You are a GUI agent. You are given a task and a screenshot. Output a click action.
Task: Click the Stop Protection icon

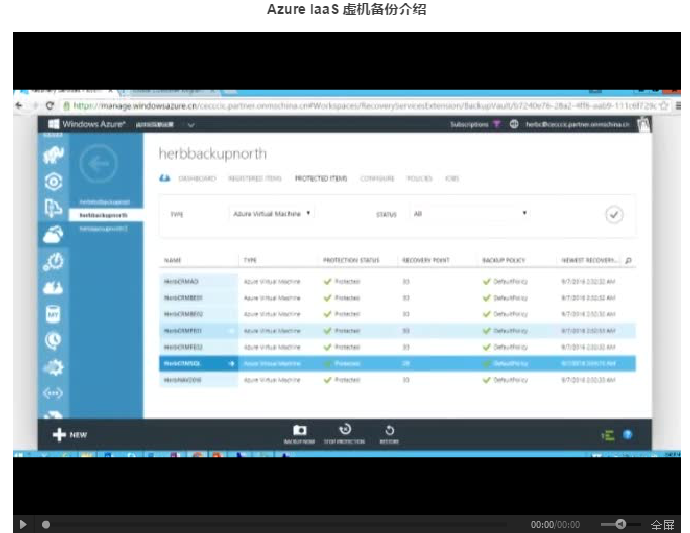pyautogui.click(x=345, y=429)
